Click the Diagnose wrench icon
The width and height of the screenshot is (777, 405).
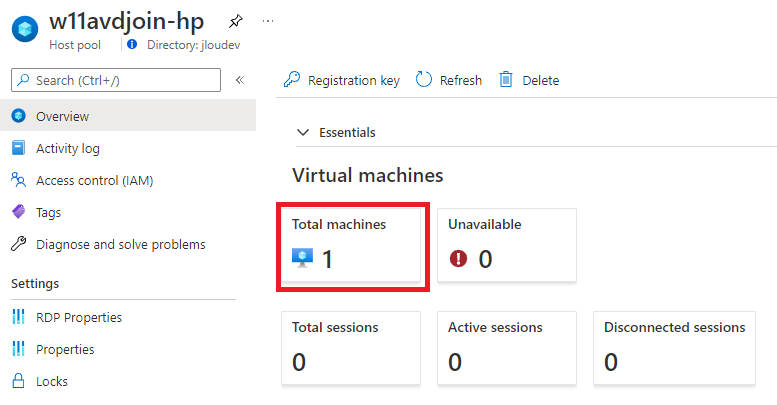click(x=18, y=244)
